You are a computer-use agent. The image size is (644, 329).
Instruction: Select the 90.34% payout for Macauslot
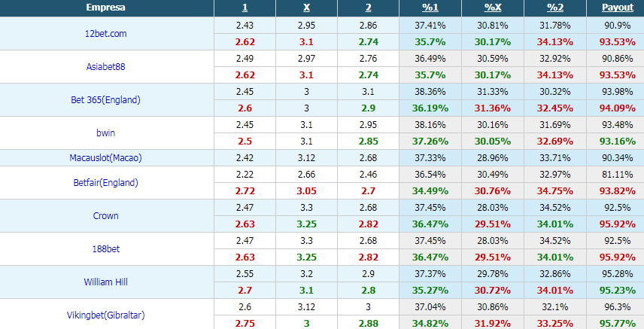pyautogui.click(x=618, y=158)
